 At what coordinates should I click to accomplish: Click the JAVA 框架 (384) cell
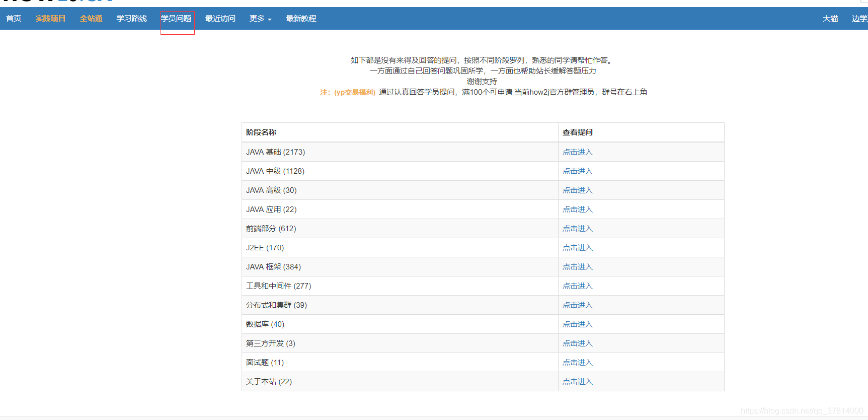400,267
